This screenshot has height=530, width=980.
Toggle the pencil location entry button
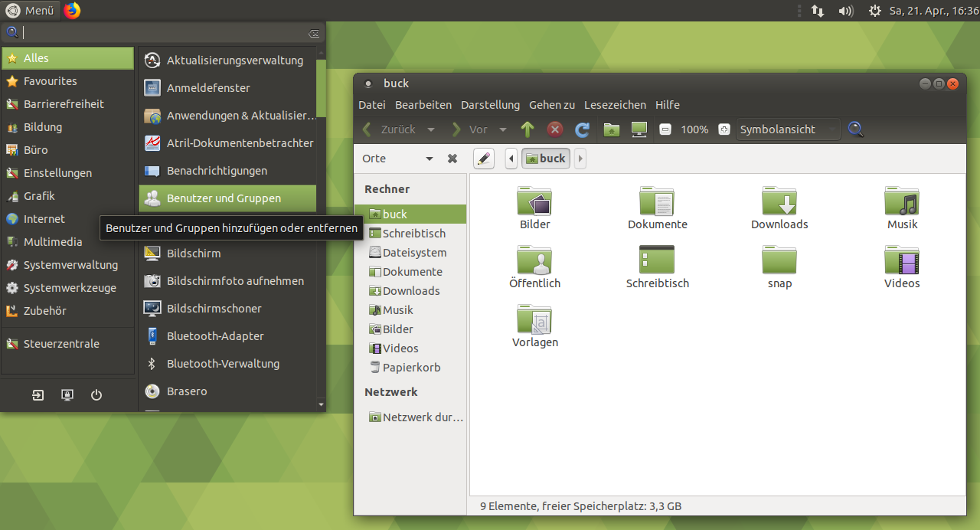(x=483, y=159)
